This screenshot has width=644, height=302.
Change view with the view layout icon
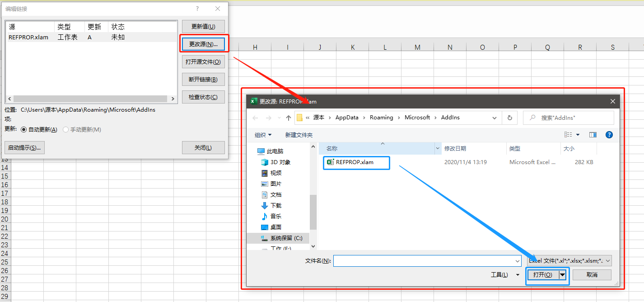pyautogui.click(x=568, y=135)
